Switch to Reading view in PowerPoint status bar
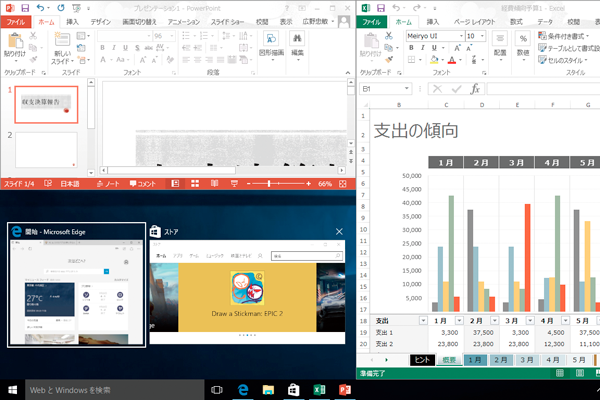Image resolution: width=600 pixels, height=400 pixels. (215, 184)
